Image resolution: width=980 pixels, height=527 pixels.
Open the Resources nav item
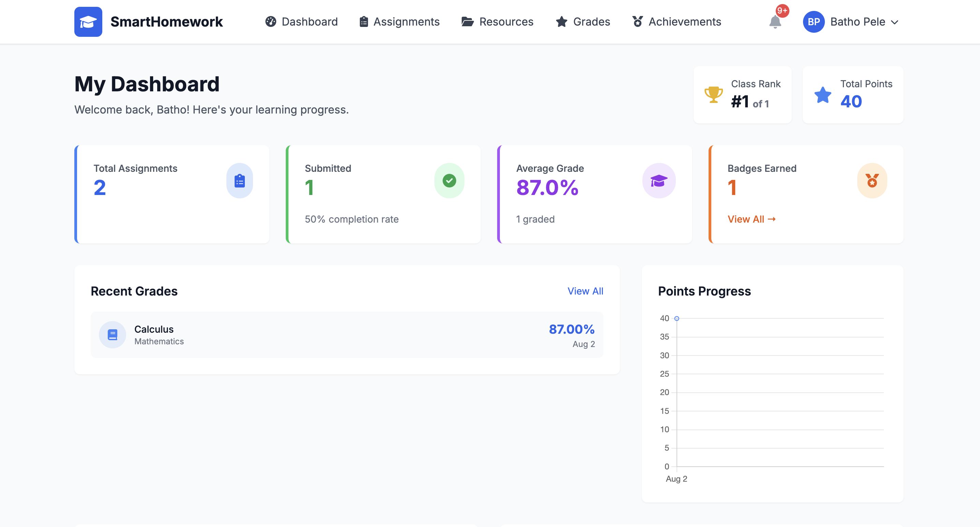(x=497, y=22)
